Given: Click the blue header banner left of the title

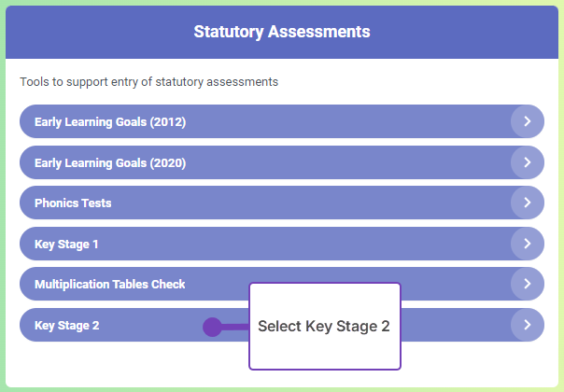Looking at the screenshot, I should coord(93,32).
